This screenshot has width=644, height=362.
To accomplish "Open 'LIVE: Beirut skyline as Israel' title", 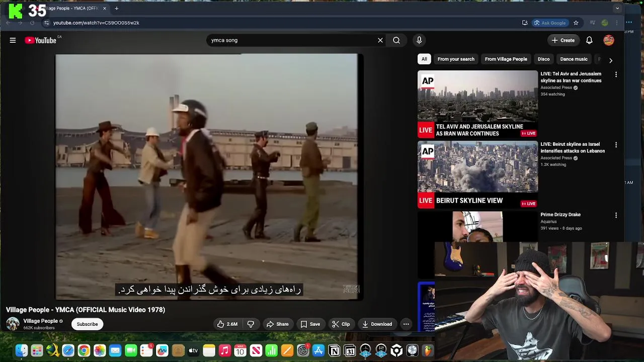I will (573, 147).
